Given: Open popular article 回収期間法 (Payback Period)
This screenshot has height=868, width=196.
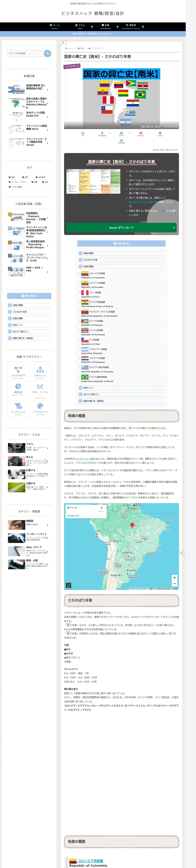Looking at the screenshot, I should [29, 218].
